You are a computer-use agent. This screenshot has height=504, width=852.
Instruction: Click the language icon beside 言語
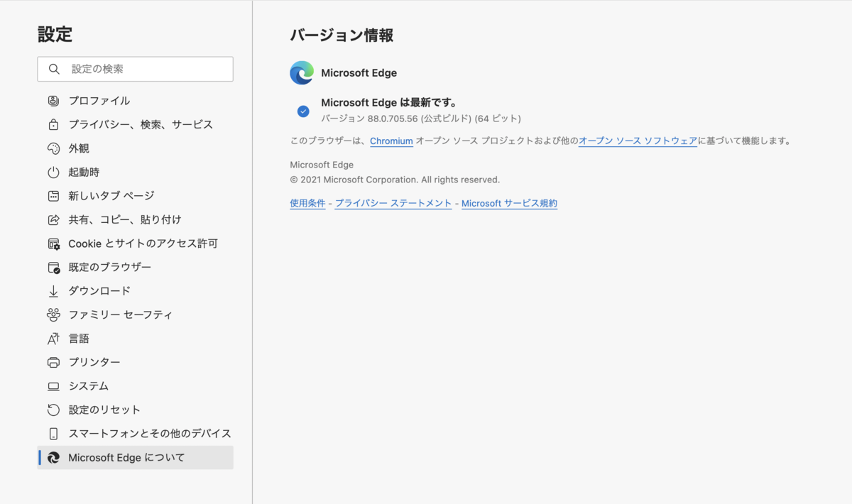coord(53,339)
